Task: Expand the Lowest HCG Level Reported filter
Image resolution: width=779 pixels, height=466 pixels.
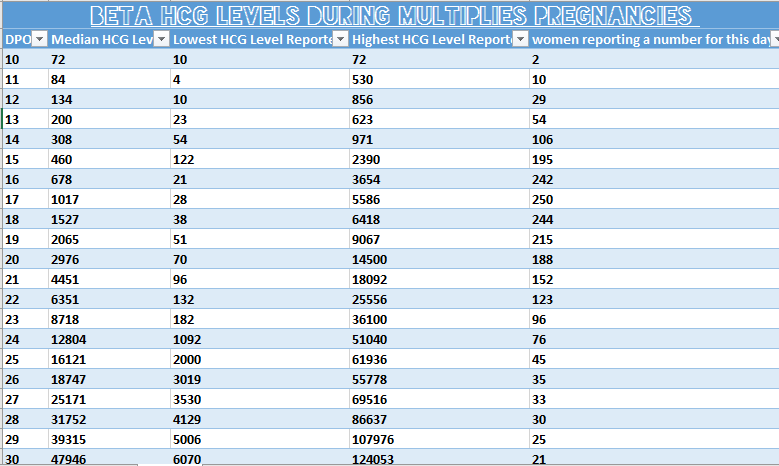Action: (340, 39)
